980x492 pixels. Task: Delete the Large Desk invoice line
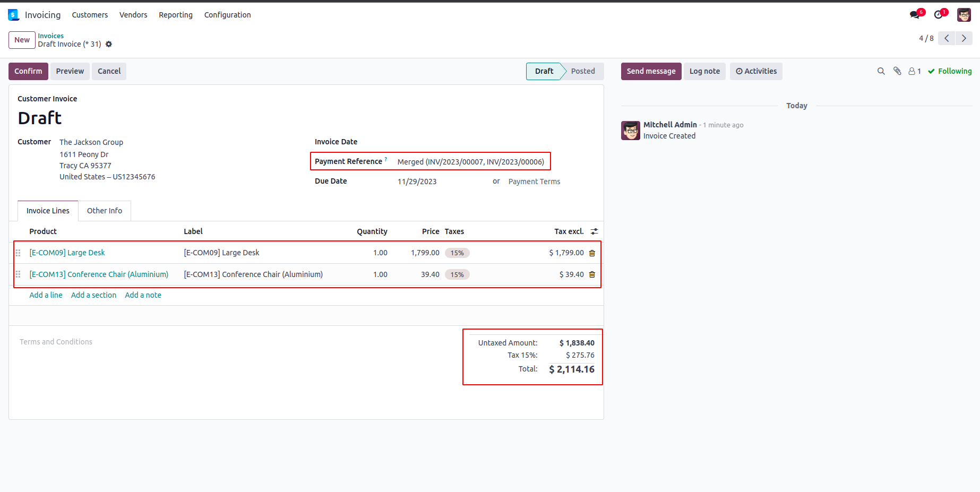pyautogui.click(x=592, y=253)
